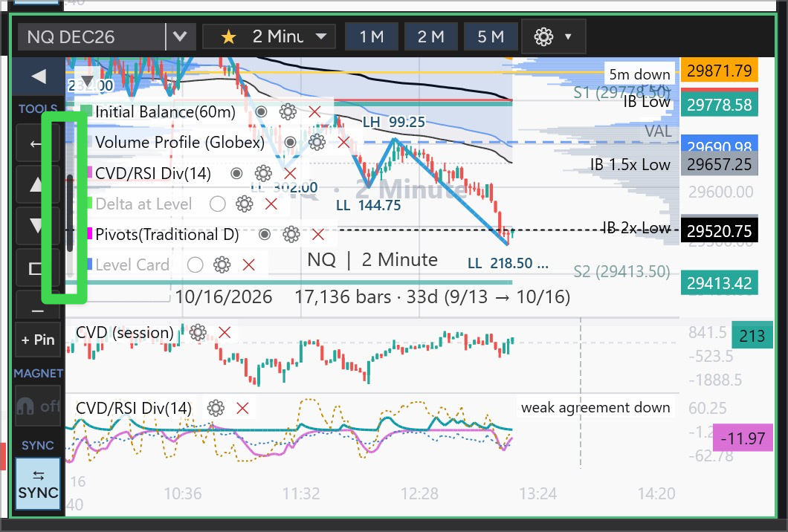
Task: Open the chart settings gear menu
Action: [x=553, y=36]
